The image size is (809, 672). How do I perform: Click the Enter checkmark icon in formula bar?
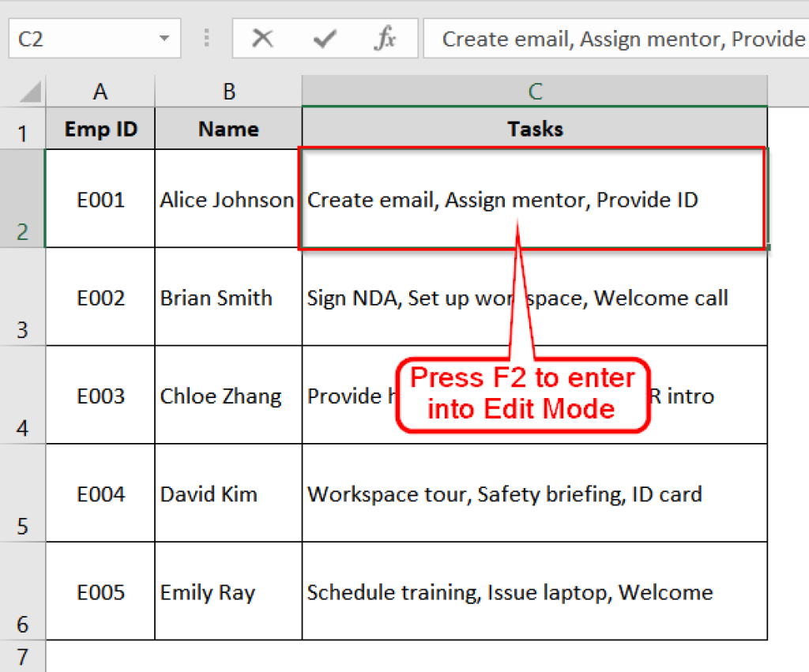(x=324, y=39)
